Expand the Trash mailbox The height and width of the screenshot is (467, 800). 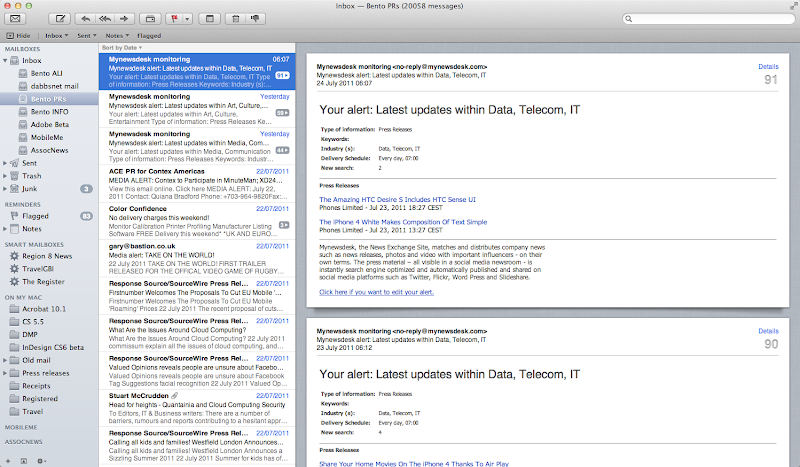(5, 176)
